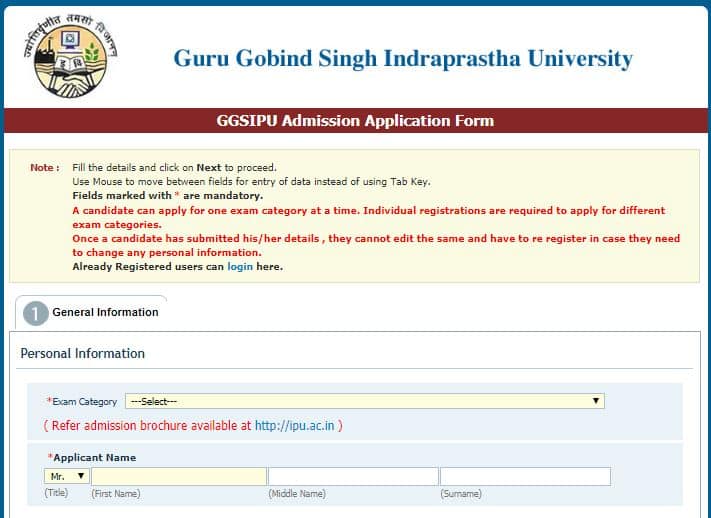Click the Refer admission brochure text
The image size is (711, 518).
tap(148, 426)
